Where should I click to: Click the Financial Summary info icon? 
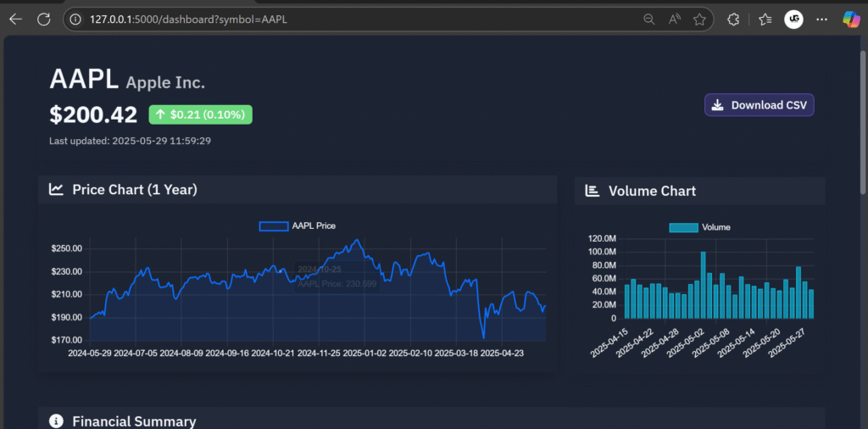pos(56,421)
